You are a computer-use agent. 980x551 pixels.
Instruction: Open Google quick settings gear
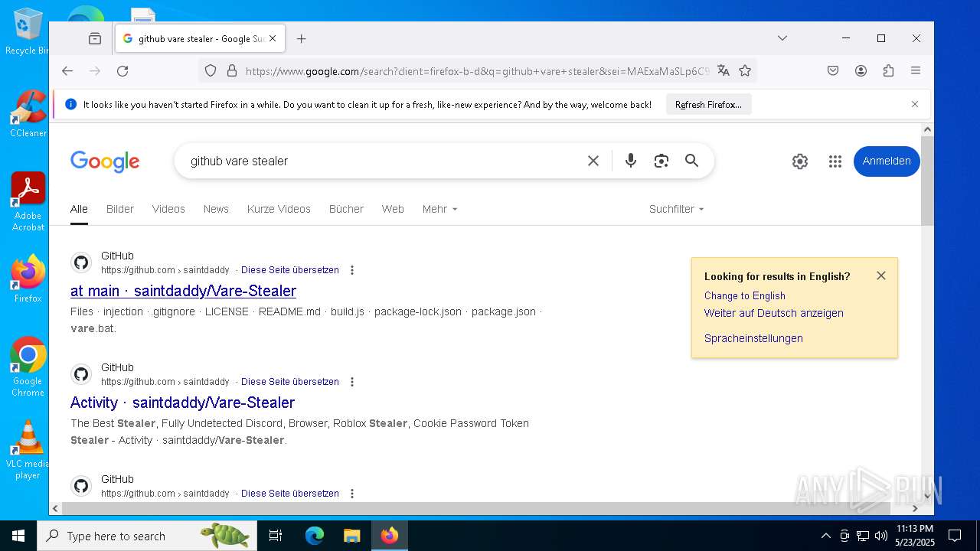pos(800,161)
